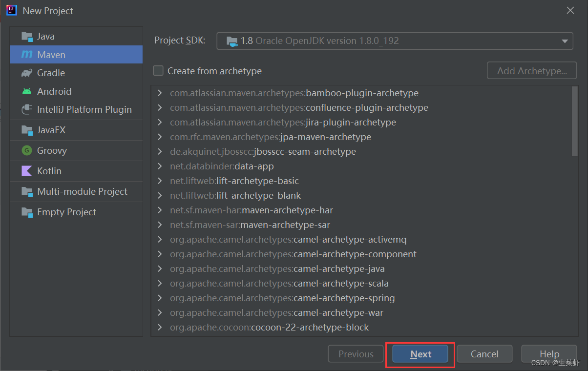Expand the maven-archetype-sar entry
588x371 pixels.
point(160,225)
